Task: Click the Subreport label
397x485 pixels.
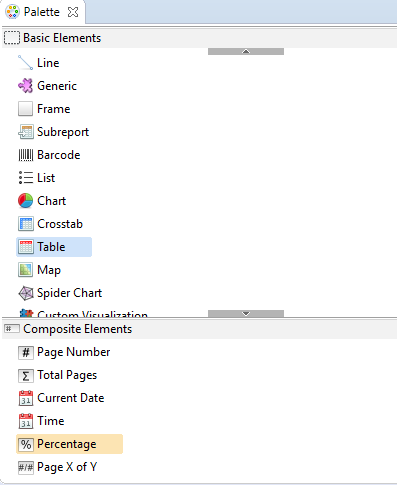Action: (x=63, y=132)
